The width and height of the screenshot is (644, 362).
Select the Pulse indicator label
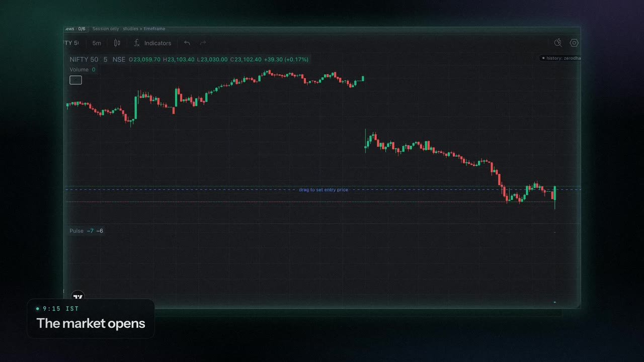click(x=76, y=231)
